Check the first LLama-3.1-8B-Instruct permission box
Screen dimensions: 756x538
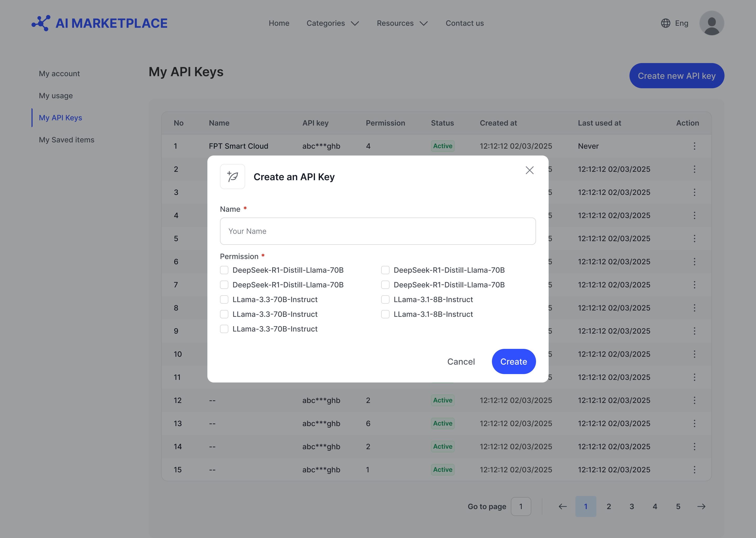385,299
